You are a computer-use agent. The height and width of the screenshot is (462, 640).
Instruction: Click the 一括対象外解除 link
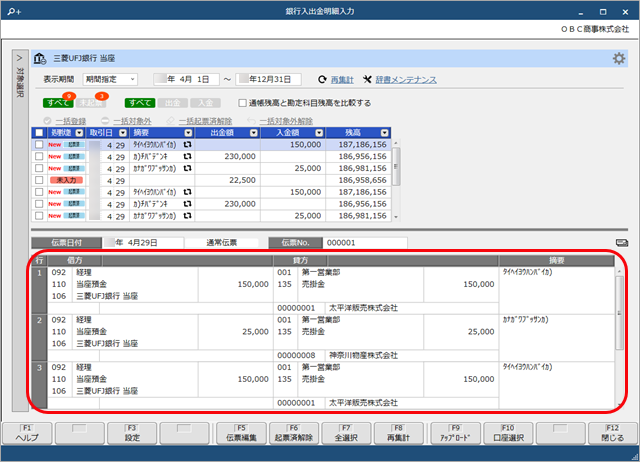[x=286, y=121]
